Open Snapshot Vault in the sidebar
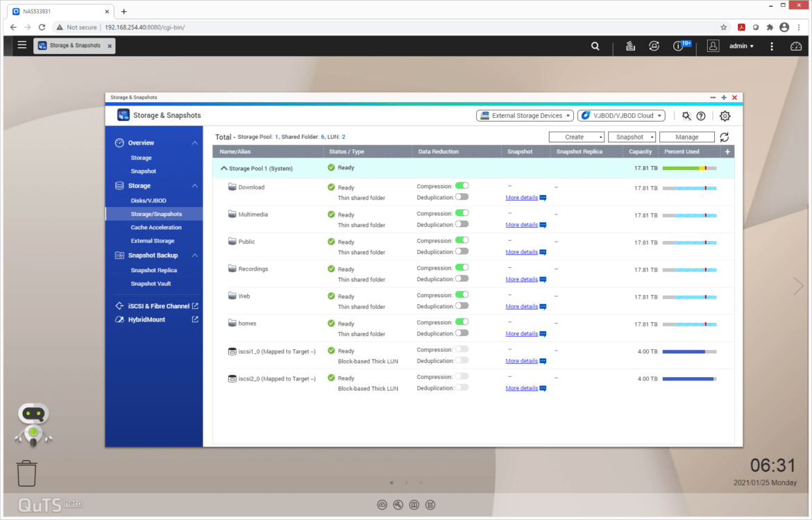The width and height of the screenshot is (812, 520). tap(151, 284)
